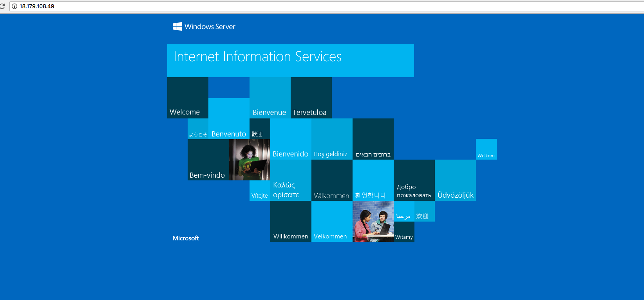Click the Välkommen tile
Viewport: 644px width, 300px height.
click(x=332, y=180)
